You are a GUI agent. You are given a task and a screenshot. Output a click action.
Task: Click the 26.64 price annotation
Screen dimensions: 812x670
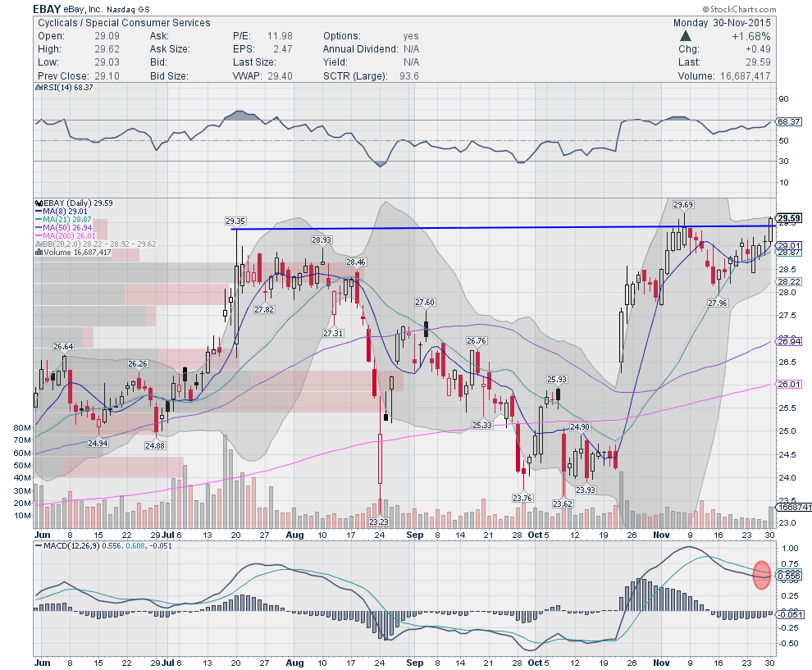[63, 346]
